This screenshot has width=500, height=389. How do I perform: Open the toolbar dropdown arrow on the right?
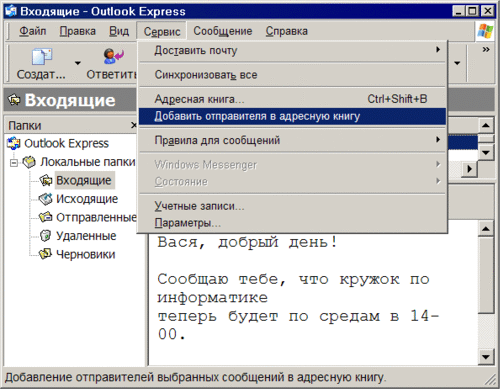click(x=457, y=63)
